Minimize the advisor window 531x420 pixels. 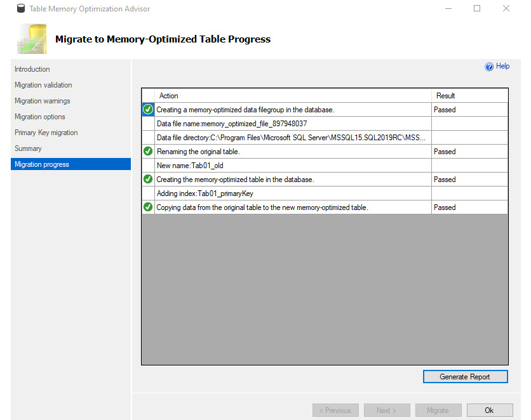[448, 8]
